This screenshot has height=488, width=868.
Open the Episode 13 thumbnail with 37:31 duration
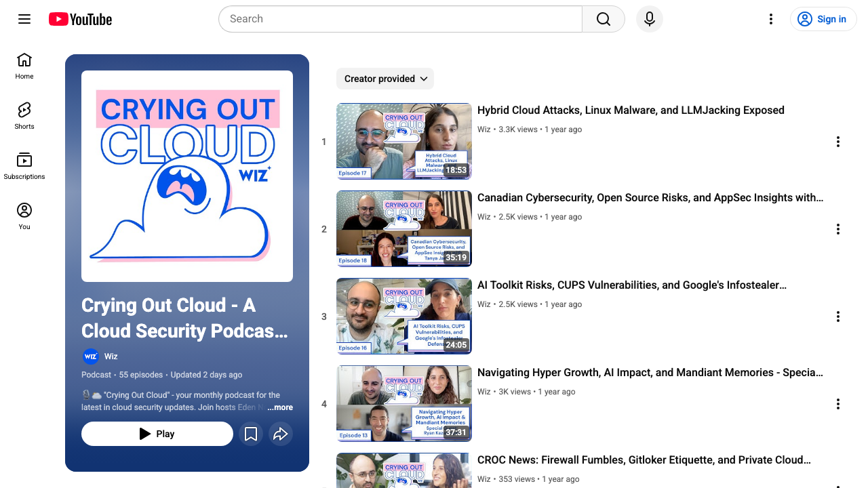click(x=404, y=403)
